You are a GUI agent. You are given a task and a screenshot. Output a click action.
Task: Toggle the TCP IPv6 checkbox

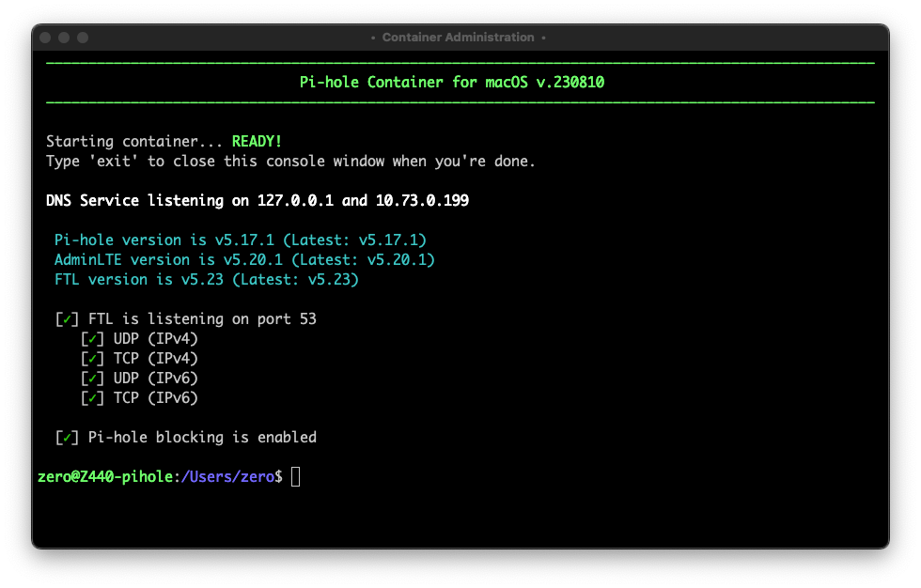92,397
